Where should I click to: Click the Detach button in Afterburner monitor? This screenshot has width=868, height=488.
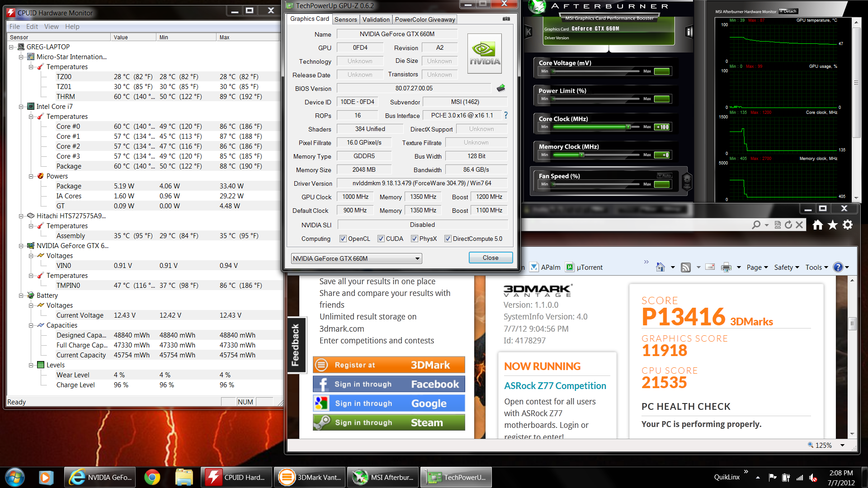pyautogui.click(x=788, y=11)
